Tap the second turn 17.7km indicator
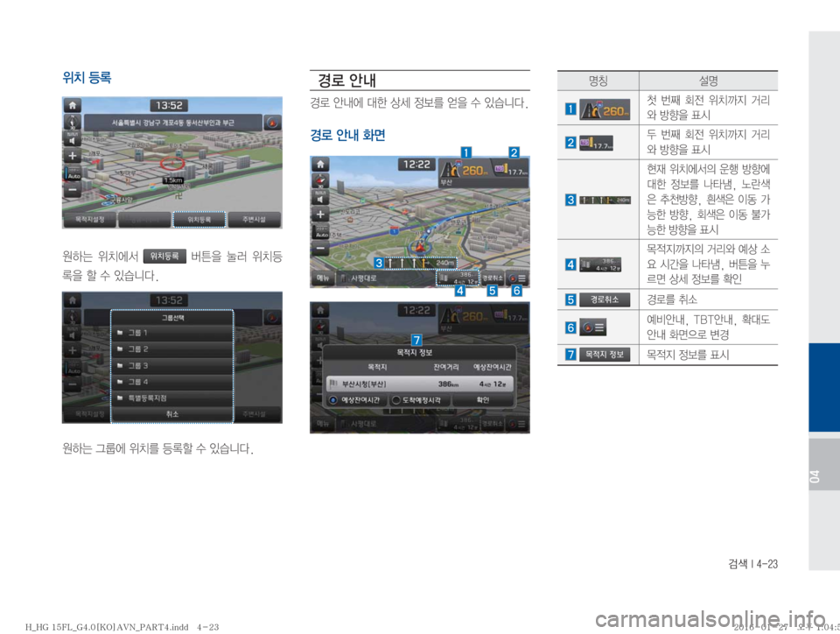 click(x=510, y=171)
